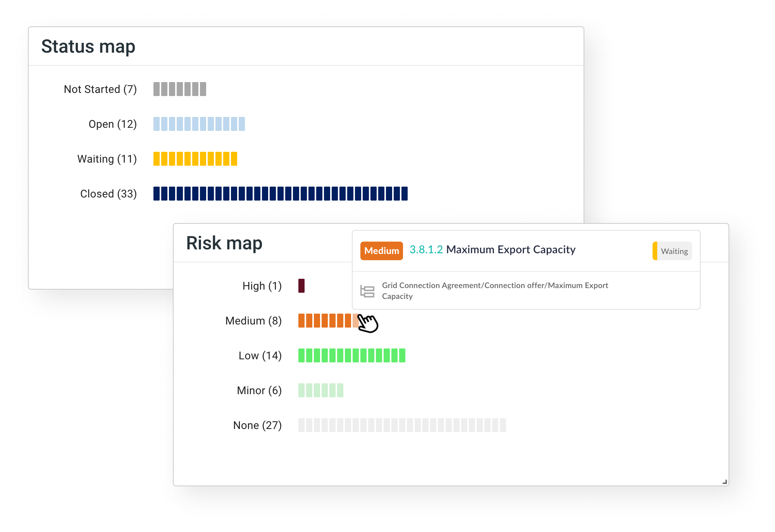Click the first grey None risk block
Viewport: 775px width, 532px height.
point(301,425)
